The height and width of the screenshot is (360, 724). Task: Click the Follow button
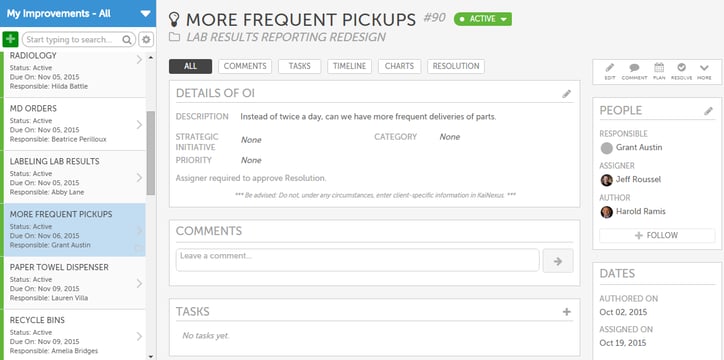[657, 235]
